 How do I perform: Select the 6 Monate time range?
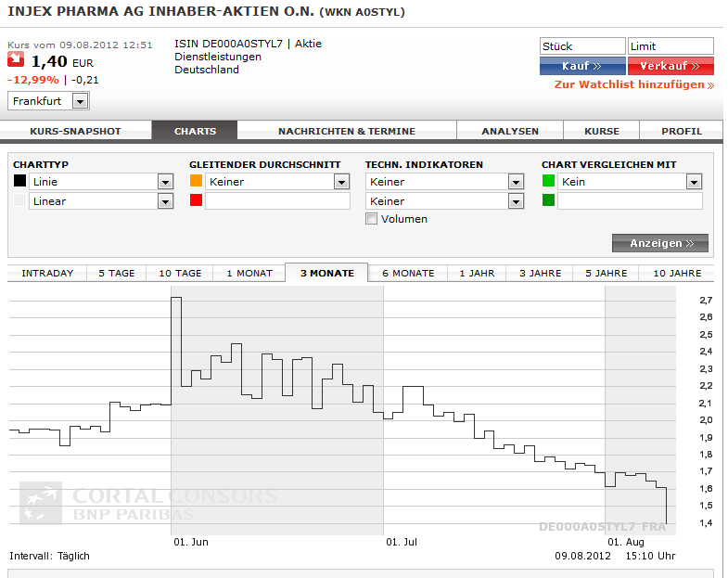(408, 273)
